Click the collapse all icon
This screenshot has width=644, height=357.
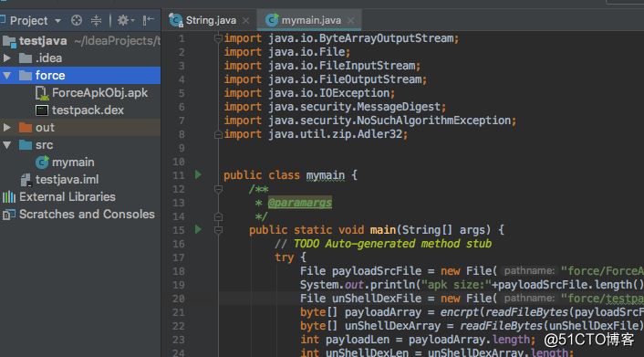pos(96,20)
